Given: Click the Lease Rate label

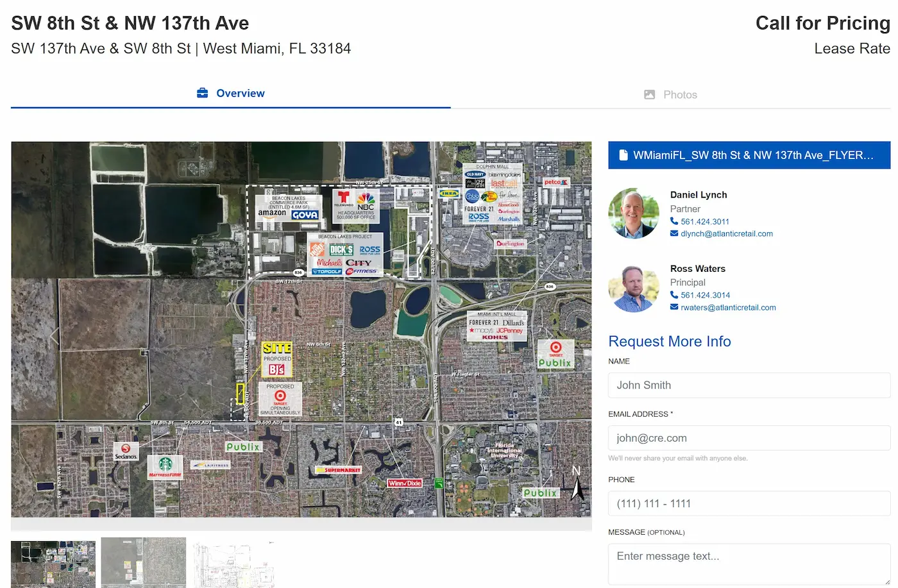Looking at the screenshot, I should click(852, 49).
